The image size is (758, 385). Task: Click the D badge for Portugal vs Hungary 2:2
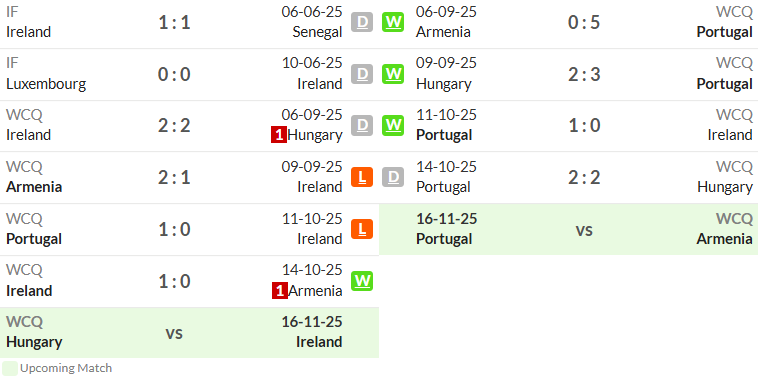[393, 177]
